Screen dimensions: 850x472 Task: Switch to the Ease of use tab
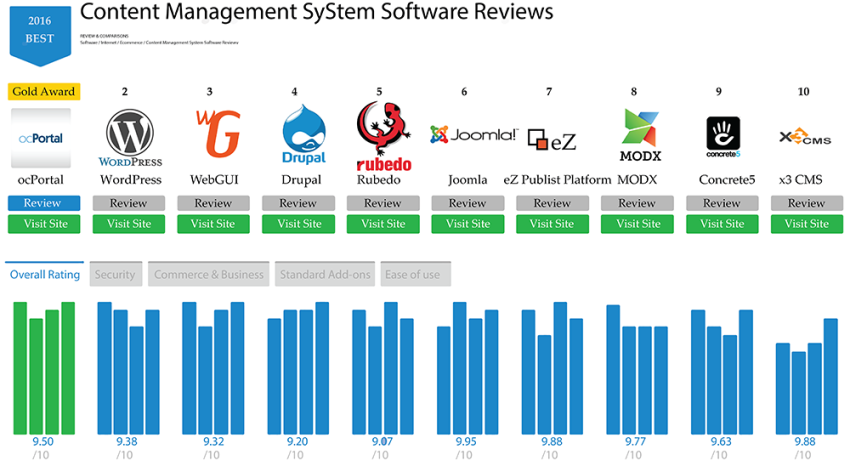click(415, 274)
